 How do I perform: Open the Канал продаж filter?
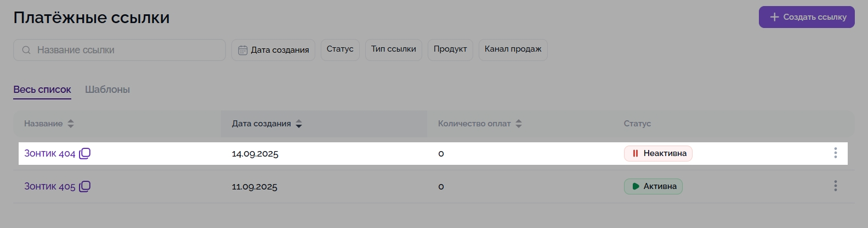513,49
